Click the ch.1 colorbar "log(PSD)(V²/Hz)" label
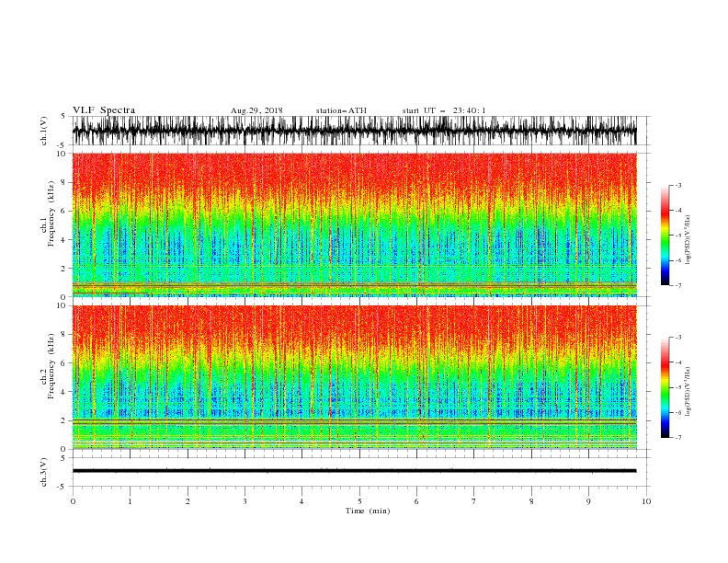 [x=688, y=240]
